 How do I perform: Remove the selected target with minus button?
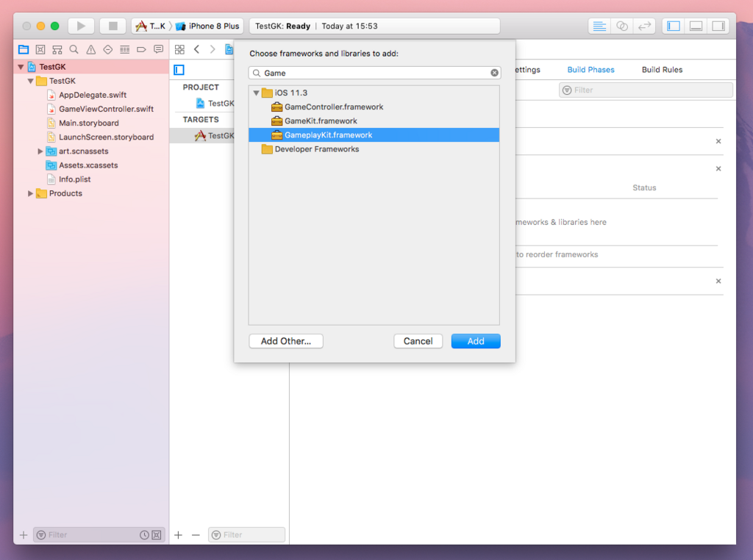click(x=196, y=535)
